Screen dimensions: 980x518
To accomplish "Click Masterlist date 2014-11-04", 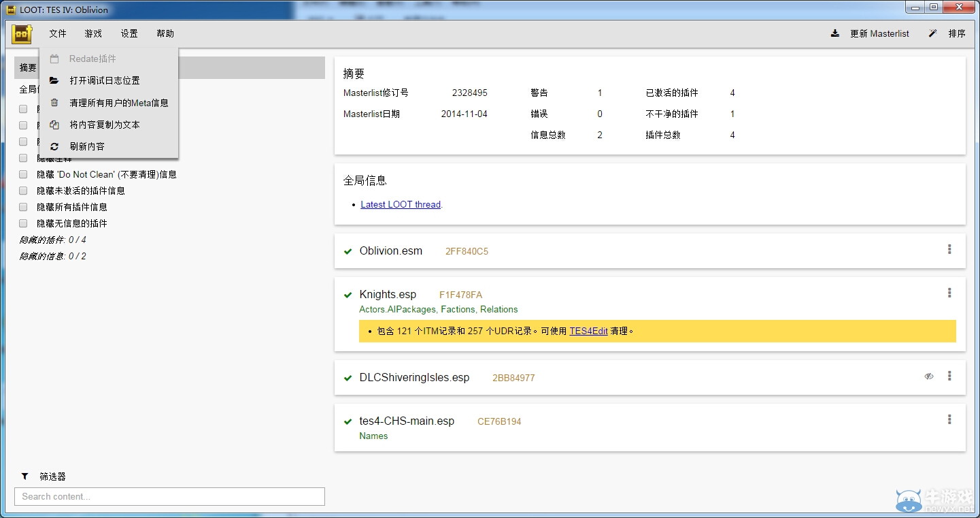I will (x=464, y=114).
